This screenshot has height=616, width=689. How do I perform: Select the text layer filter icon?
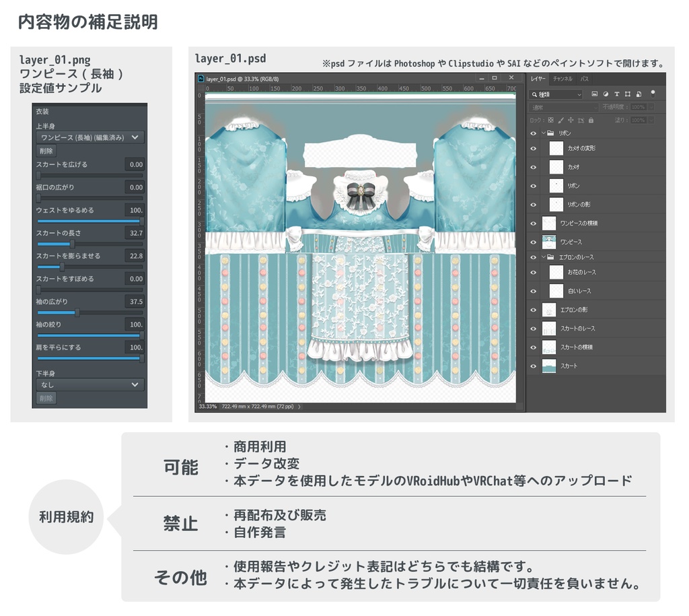(617, 94)
